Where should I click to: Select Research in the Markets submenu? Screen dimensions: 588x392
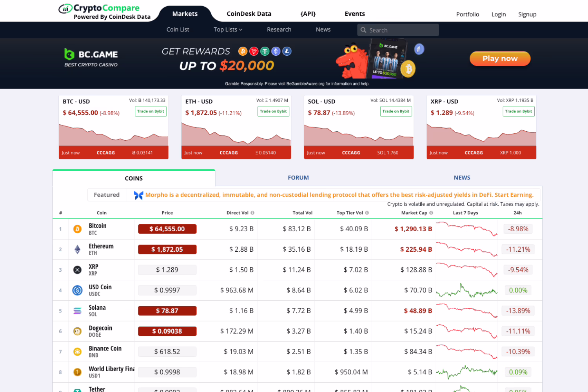(x=279, y=29)
